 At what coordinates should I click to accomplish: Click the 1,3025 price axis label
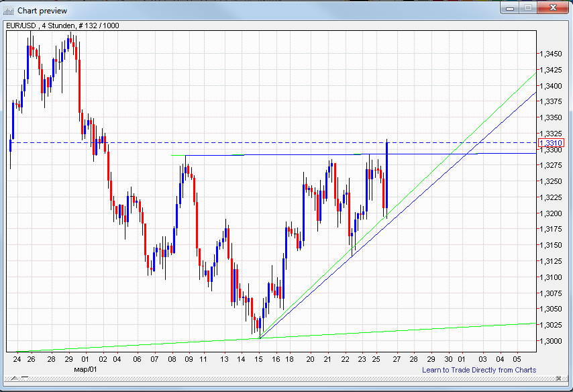coord(551,325)
